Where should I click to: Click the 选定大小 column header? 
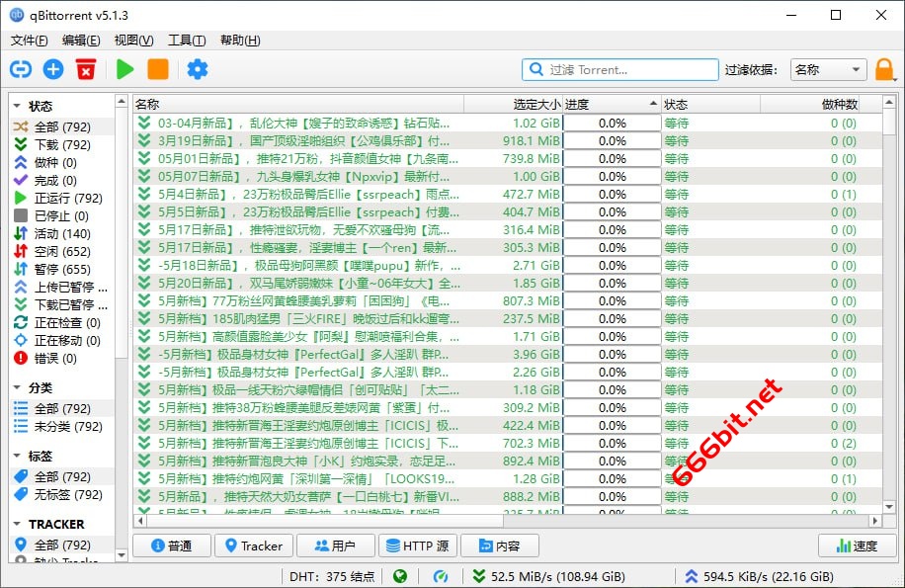[513, 104]
